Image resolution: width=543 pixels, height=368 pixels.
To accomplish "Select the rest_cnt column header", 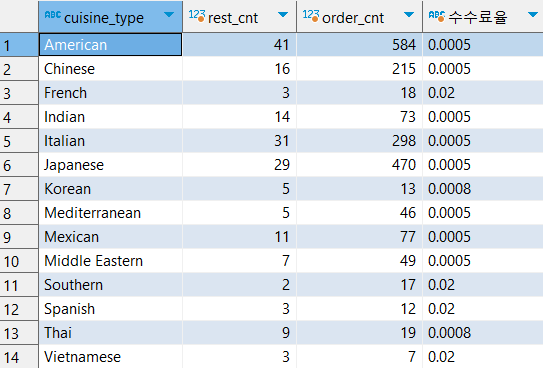I will click(x=239, y=17).
